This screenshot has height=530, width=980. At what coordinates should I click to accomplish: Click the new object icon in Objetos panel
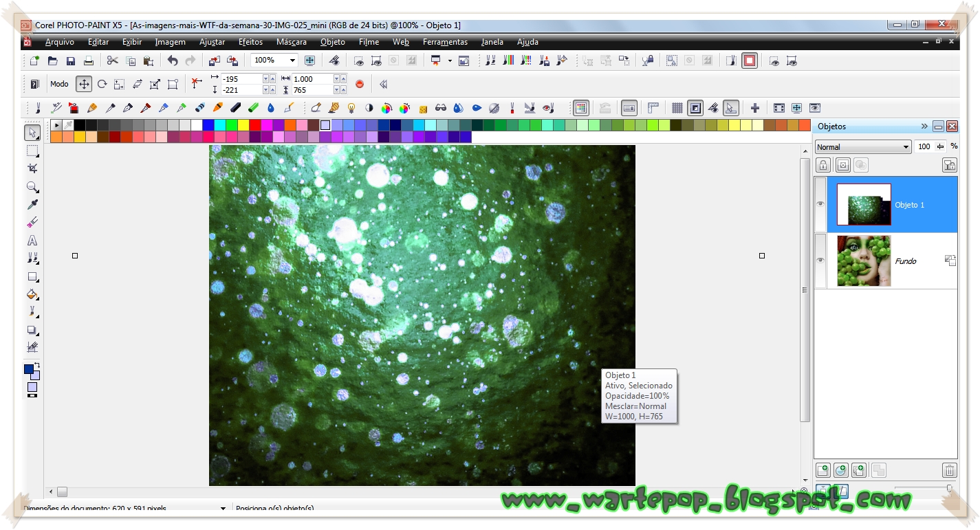(x=823, y=470)
